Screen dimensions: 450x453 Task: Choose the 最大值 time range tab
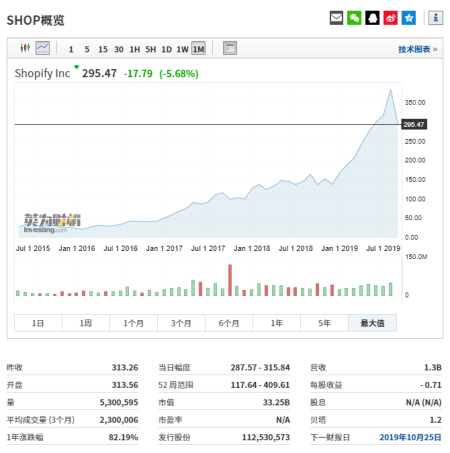pyautogui.click(x=372, y=323)
